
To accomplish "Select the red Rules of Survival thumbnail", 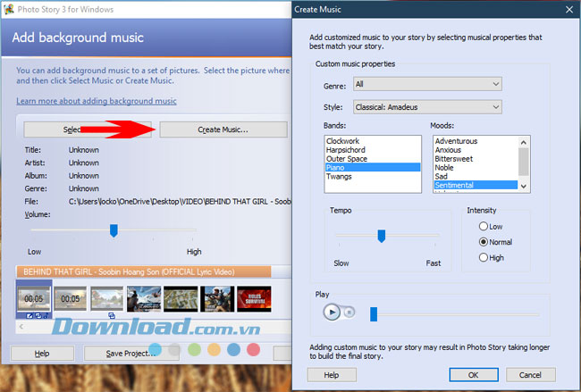I will [254, 298].
